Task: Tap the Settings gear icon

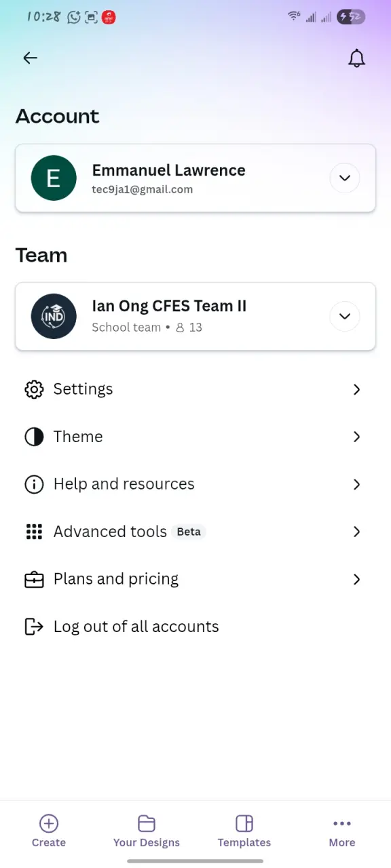Action: [x=34, y=389]
